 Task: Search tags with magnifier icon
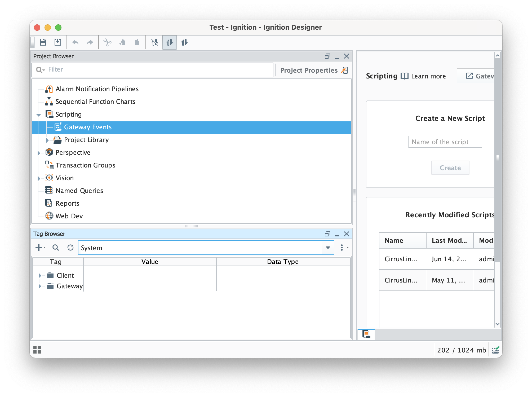coord(56,248)
